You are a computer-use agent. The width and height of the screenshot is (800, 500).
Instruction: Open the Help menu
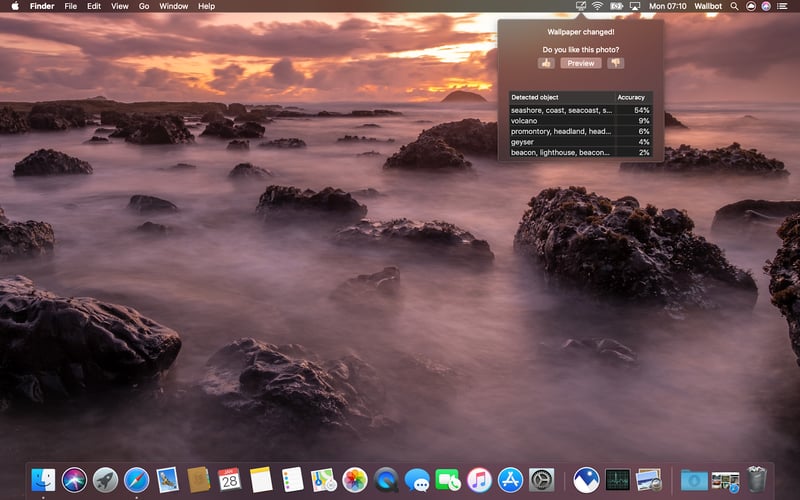click(206, 6)
